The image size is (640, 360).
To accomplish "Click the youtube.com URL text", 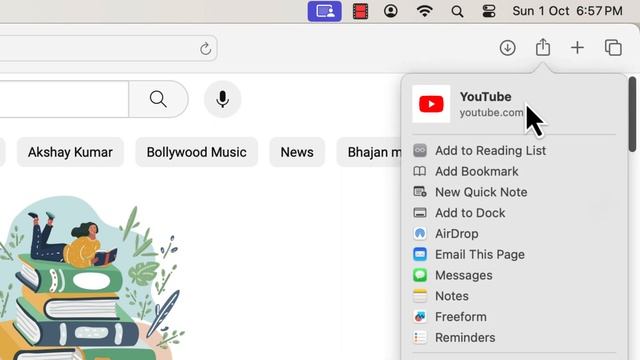I will coord(491,113).
